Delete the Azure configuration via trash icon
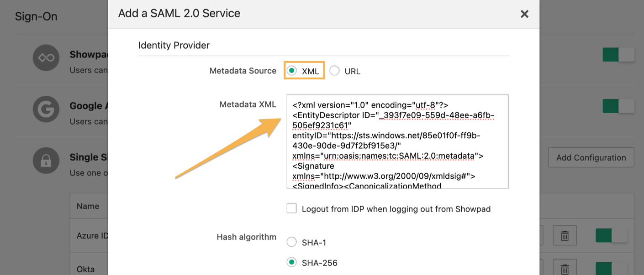This screenshot has height=275, width=644. [565, 236]
